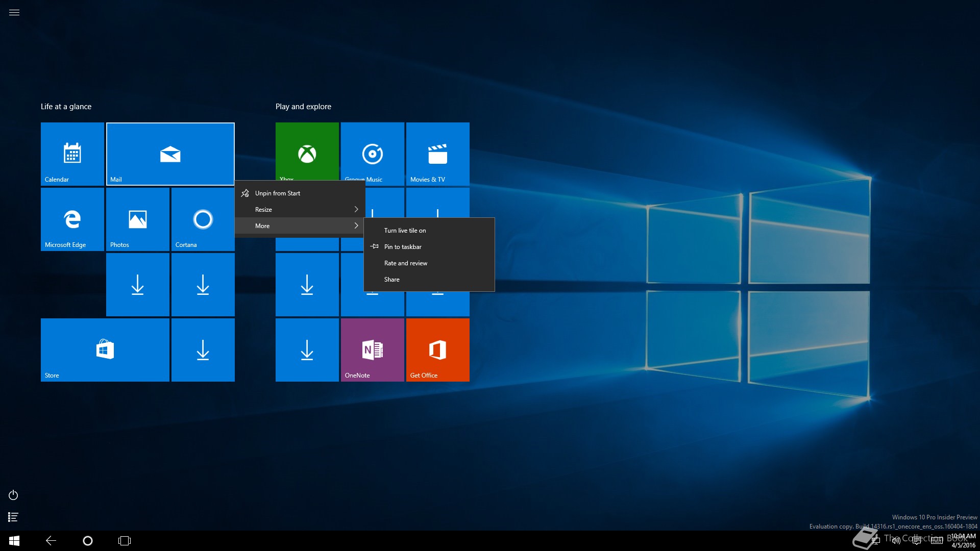Select Rate and review

point(429,263)
